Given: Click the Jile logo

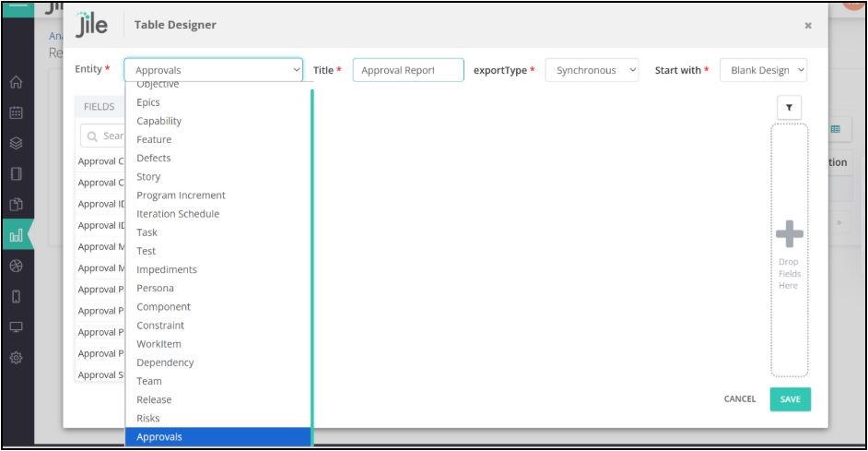Looking at the screenshot, I should [92, 25].
